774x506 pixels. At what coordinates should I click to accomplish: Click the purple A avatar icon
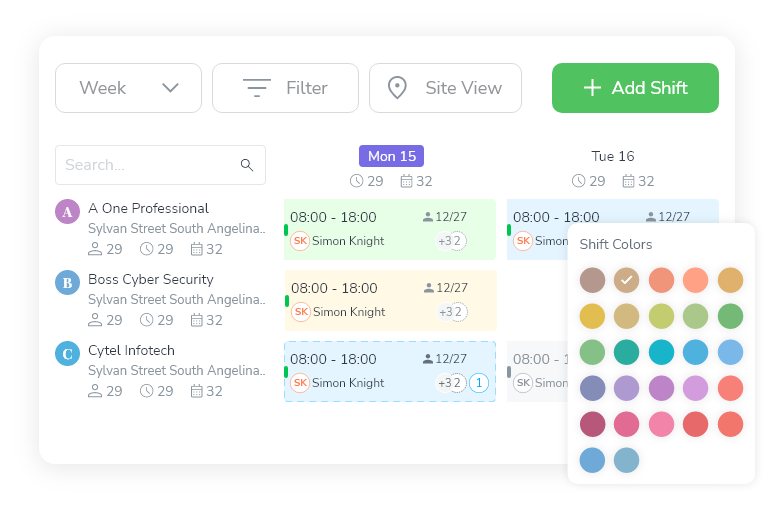pyautogui.click(x=67, y=211)
